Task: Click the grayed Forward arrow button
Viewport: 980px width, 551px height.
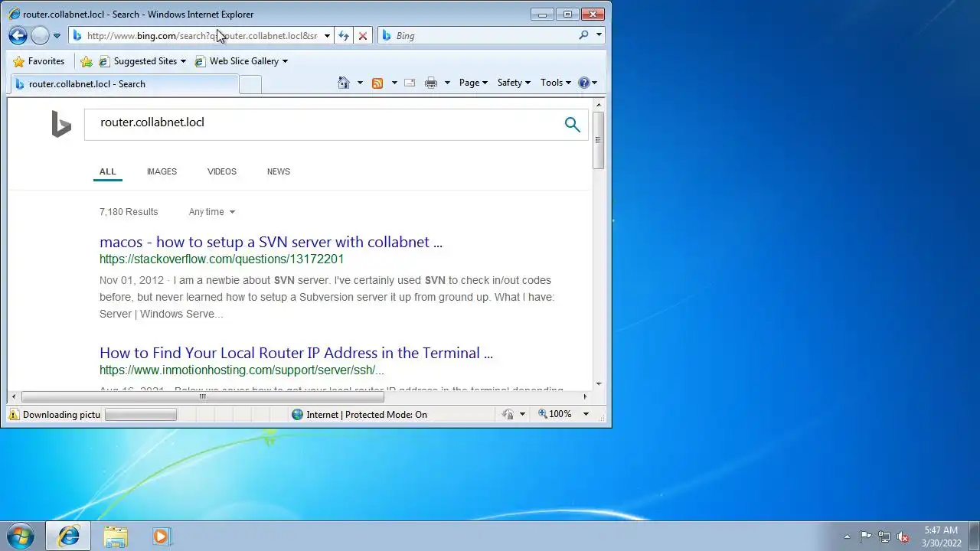Action: pos(40,35)
